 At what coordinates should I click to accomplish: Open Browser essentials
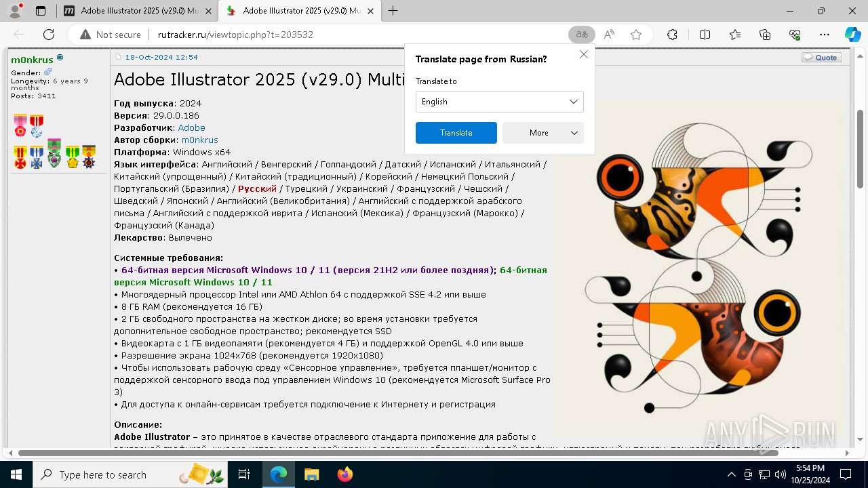tap(795, 35)
